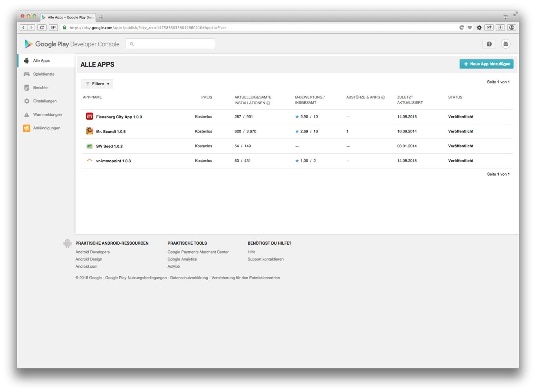Follow the Support kontaktieren link

265,259
